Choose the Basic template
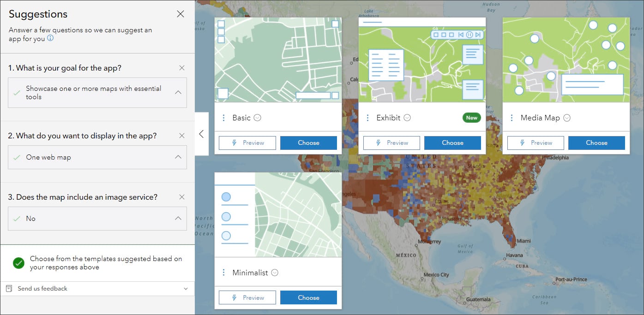 point(308,143)
